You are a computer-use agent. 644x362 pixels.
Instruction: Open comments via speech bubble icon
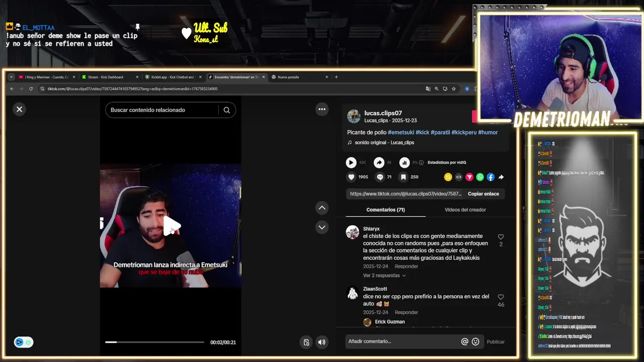[x=380, y=177]
